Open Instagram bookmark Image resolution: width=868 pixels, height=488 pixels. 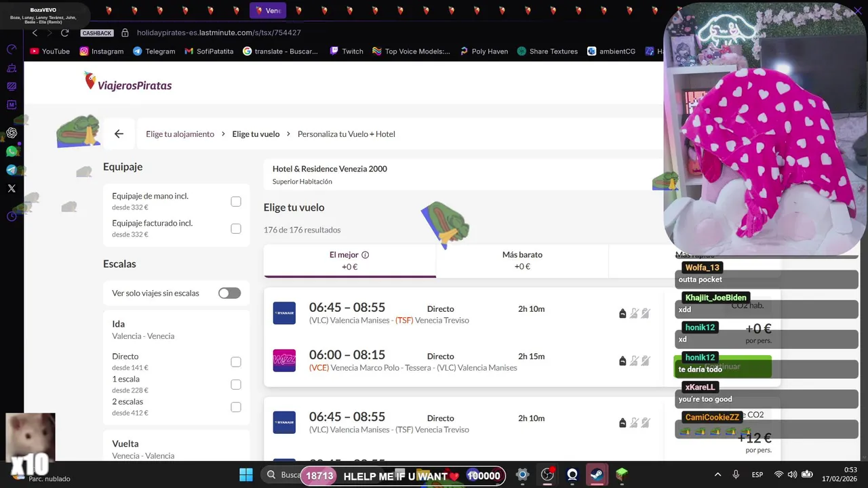click(x=102, y=51)
